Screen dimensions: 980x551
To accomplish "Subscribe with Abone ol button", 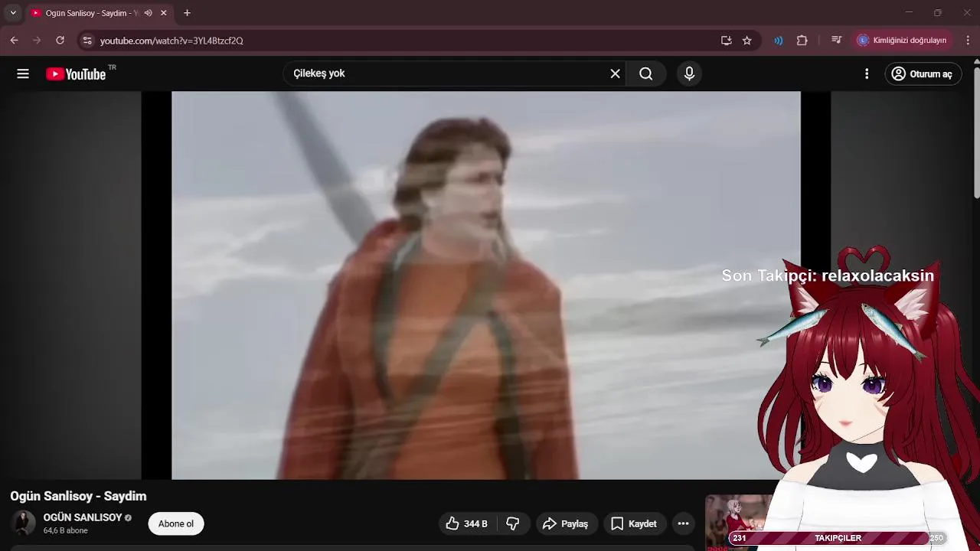I will click(176, 523).
